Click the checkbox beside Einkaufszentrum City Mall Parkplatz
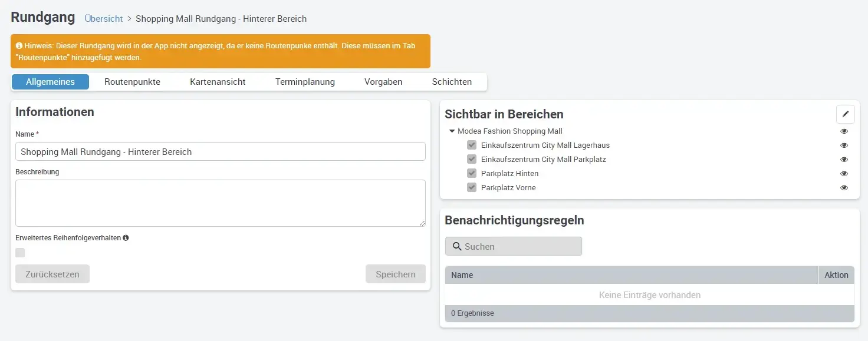Image resolution: width=868 pixels, height=341 pixels. click(471, 159)
